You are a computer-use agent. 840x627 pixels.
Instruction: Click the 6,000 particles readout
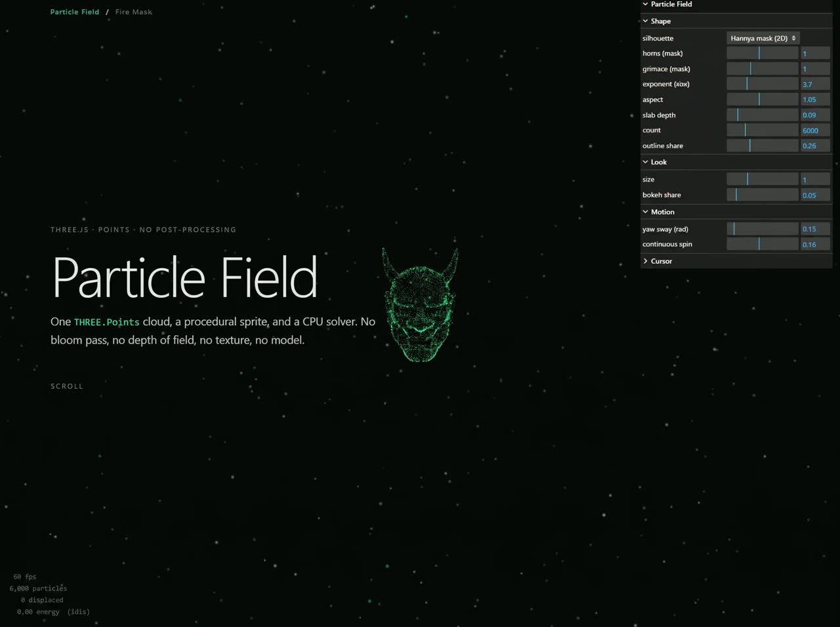tap(38, 589)
